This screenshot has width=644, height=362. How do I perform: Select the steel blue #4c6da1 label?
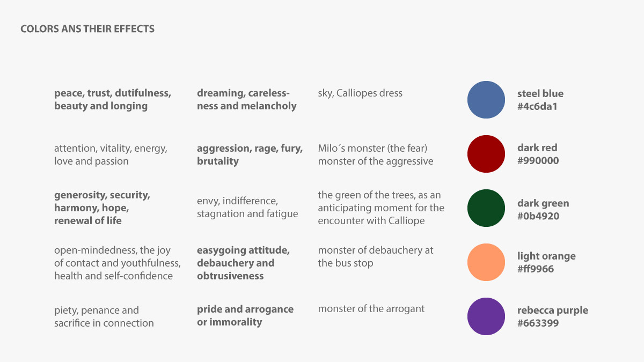click(540, 100)
